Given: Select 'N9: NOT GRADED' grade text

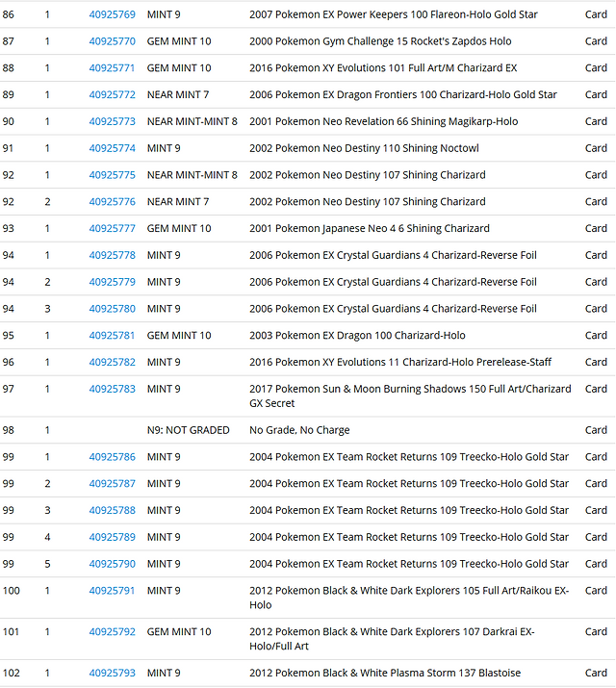Looking at the screenshot, I should pos(189,430).
